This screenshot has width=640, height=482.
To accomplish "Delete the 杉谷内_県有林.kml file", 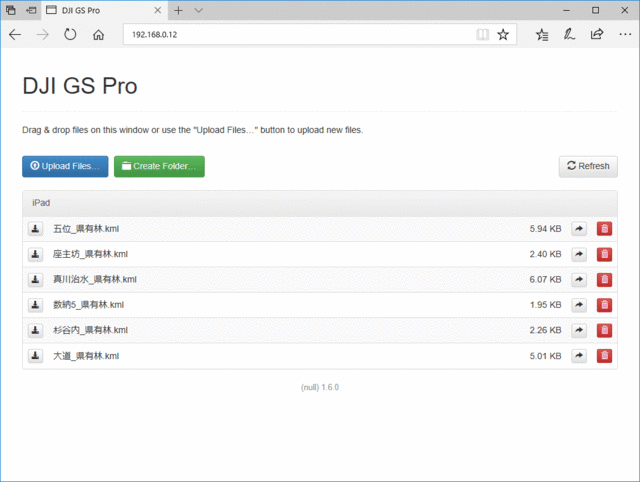I will click(x=604, y=330).
